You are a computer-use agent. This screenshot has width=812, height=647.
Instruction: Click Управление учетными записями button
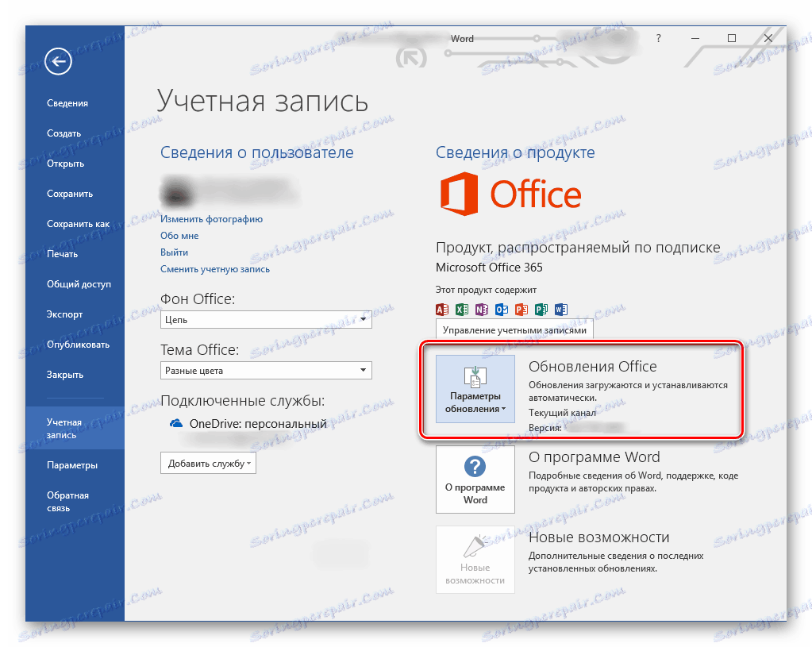click(x=513, y=329)
